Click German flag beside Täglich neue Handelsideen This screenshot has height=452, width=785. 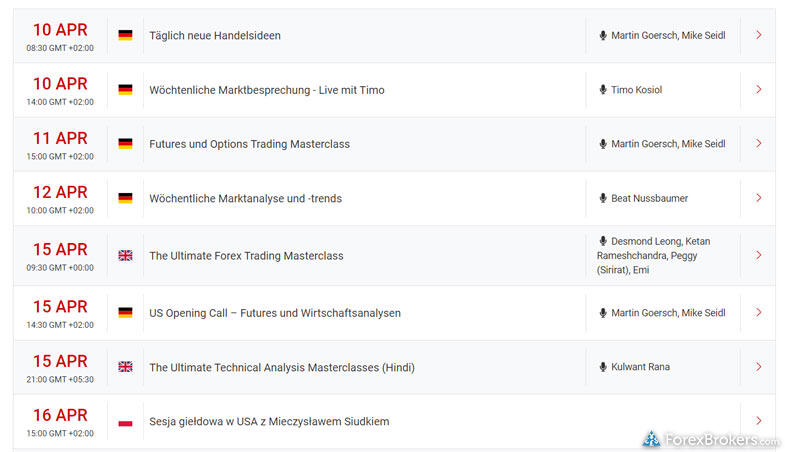125,36
